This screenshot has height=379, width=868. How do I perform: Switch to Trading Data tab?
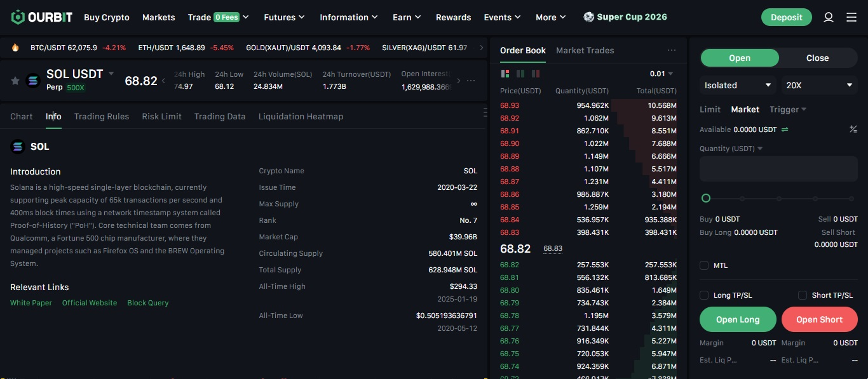tap(220, 116)
